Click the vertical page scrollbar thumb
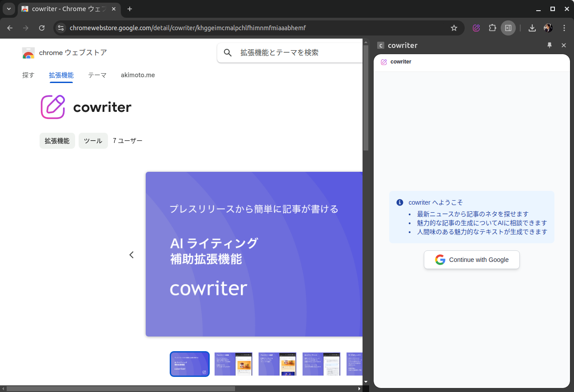Screen dimensions: 574x392 (x=366, y=98)
